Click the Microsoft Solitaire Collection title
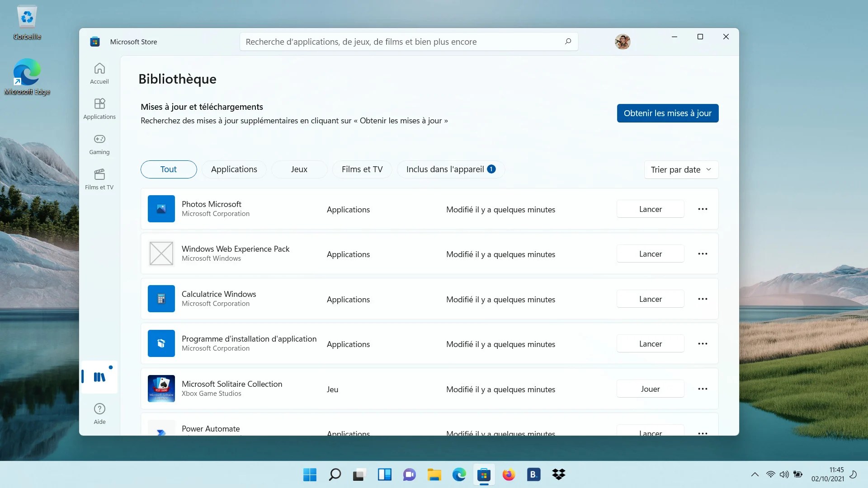The image size is (868, 488). (232, 384)
